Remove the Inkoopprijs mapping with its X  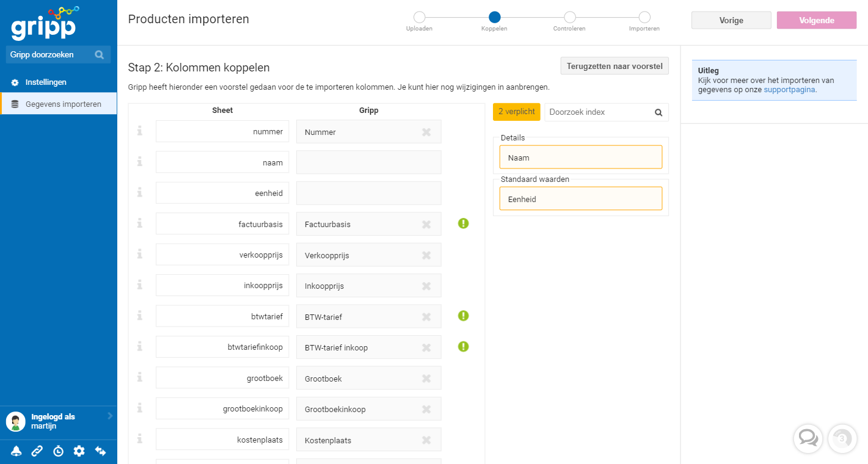click(x=426, y=286)
